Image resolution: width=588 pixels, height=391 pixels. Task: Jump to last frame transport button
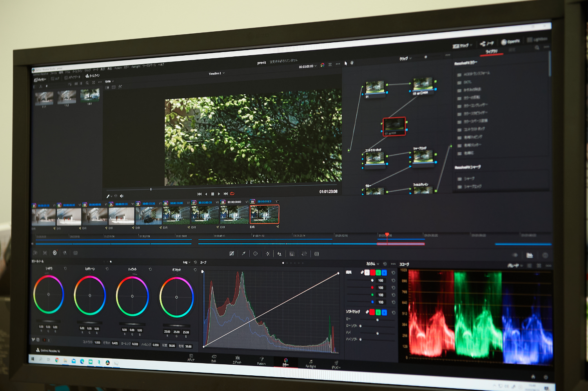pyautogui.click(x=226, y=194)
